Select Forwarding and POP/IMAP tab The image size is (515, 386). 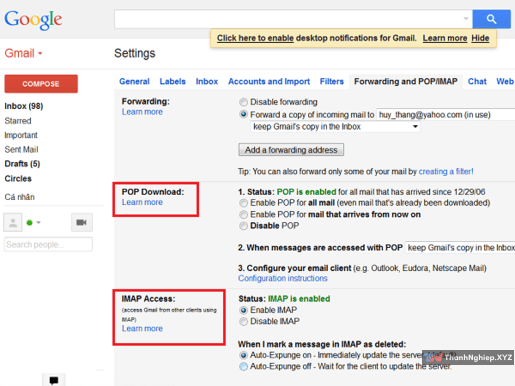coord(406,81)
